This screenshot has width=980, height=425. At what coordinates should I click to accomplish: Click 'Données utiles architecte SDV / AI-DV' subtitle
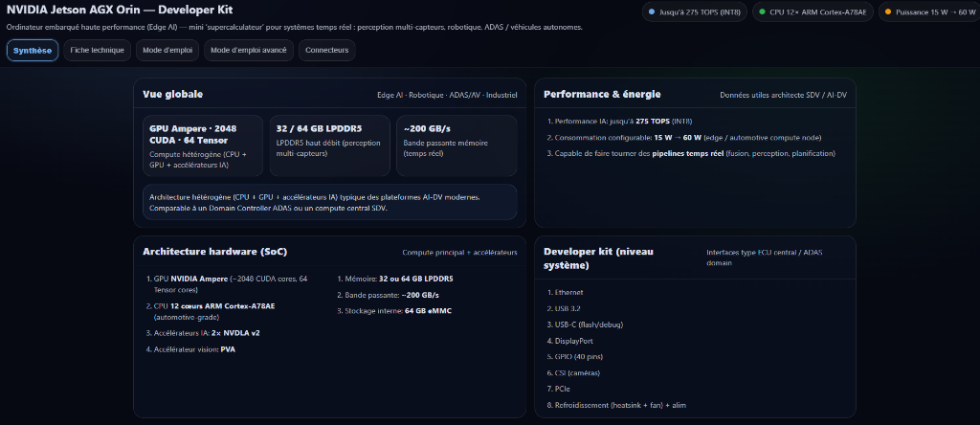(783, 96)
